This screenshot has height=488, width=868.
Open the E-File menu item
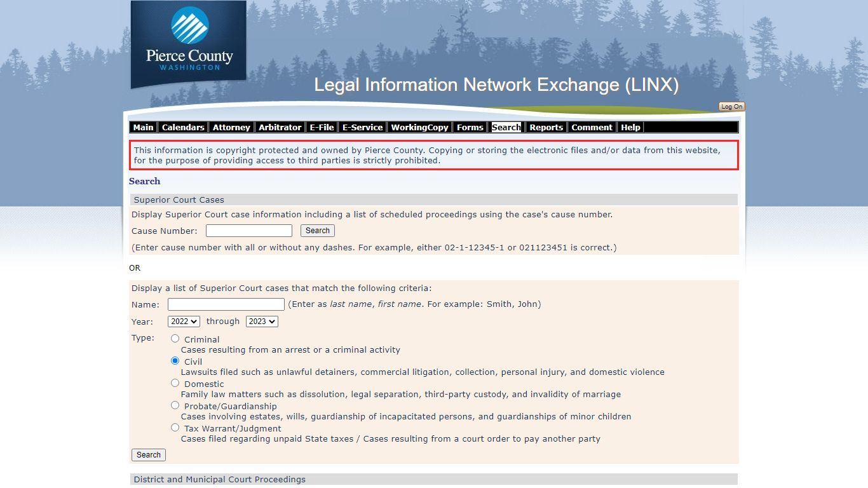pos(322,127)
